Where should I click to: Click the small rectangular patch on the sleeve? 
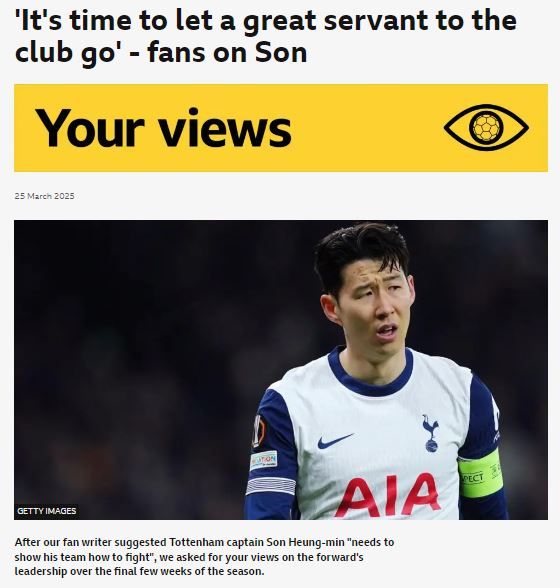coord(263,460)
